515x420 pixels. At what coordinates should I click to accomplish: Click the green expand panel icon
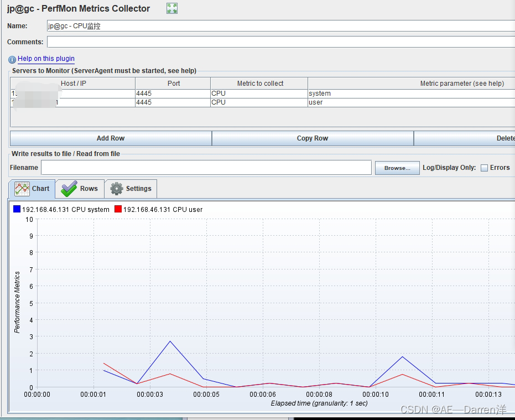[x=172, y=8]
